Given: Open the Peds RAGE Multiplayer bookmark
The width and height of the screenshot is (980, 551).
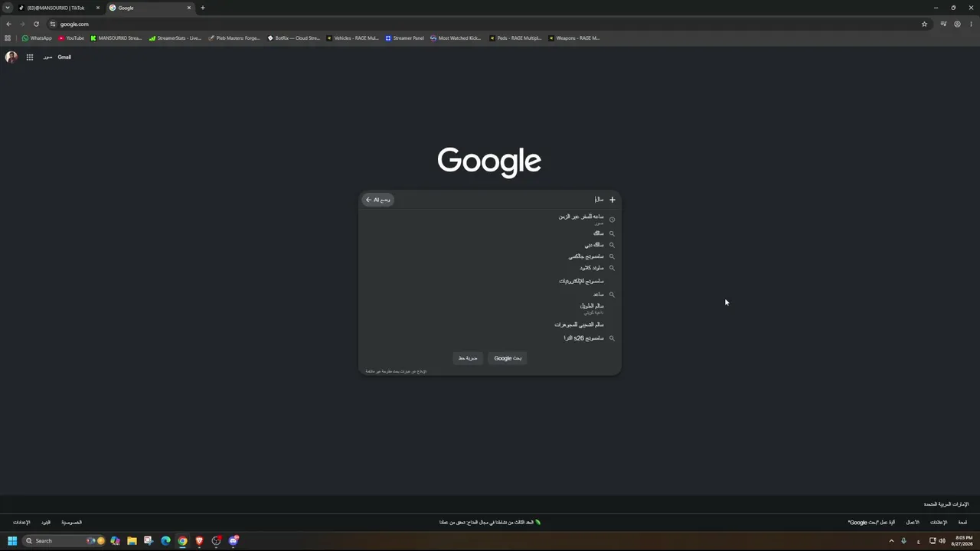Looking at the screenshot, I should click(x=515, y=37).
